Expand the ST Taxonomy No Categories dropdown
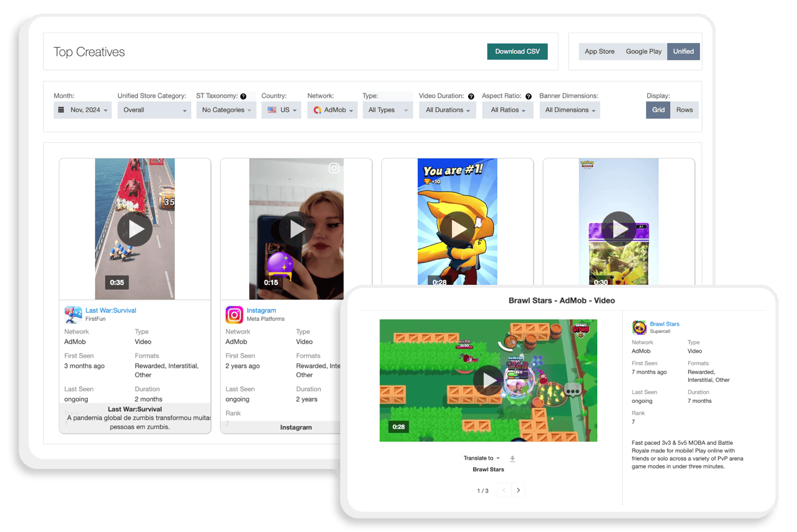The height and width of the screenshot is (532, 797). coord(226,110)
